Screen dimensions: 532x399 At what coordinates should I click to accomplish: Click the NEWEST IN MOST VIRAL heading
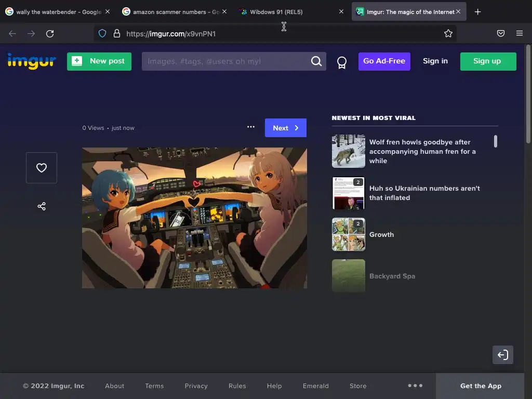[374, 118]
